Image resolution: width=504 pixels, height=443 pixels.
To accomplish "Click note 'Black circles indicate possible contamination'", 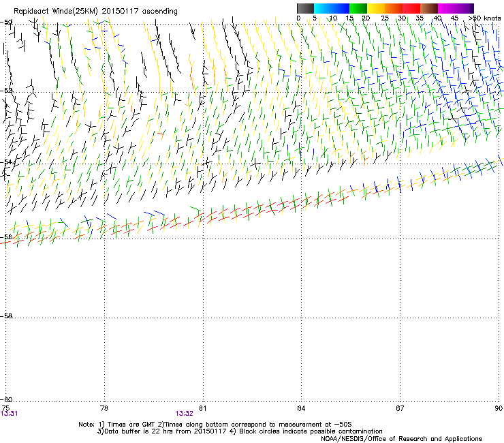I will coord(311,431).
